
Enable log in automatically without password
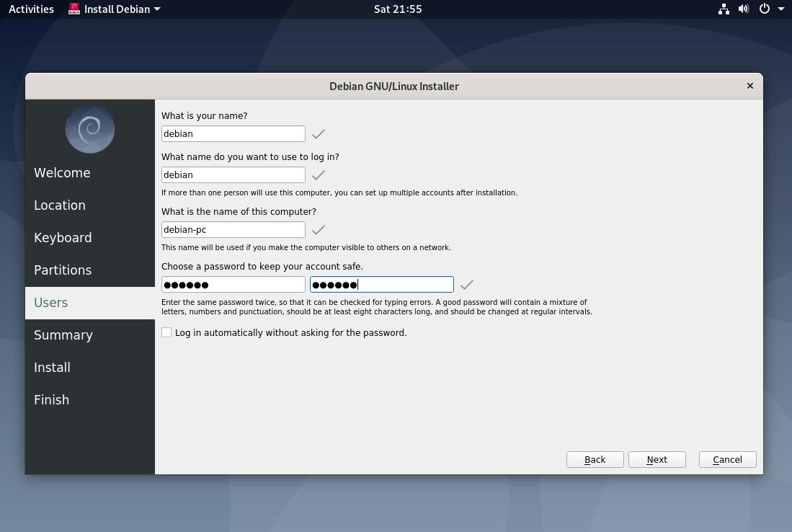tap(166, 332)
